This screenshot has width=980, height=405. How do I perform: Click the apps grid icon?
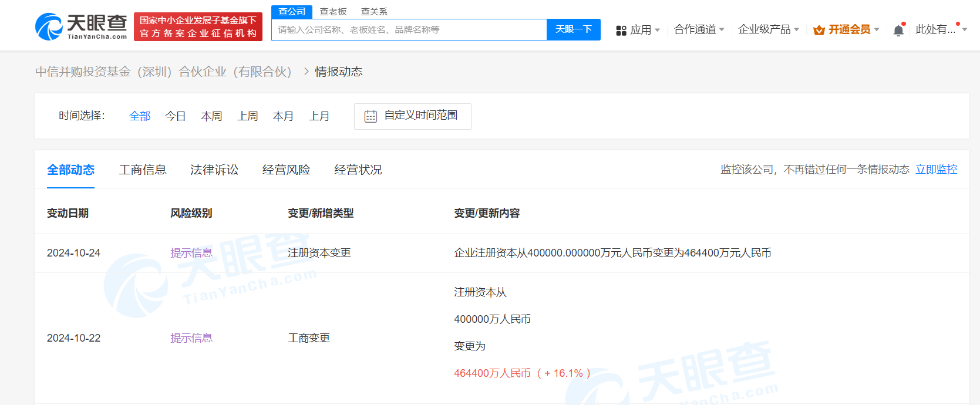[621, 31]
